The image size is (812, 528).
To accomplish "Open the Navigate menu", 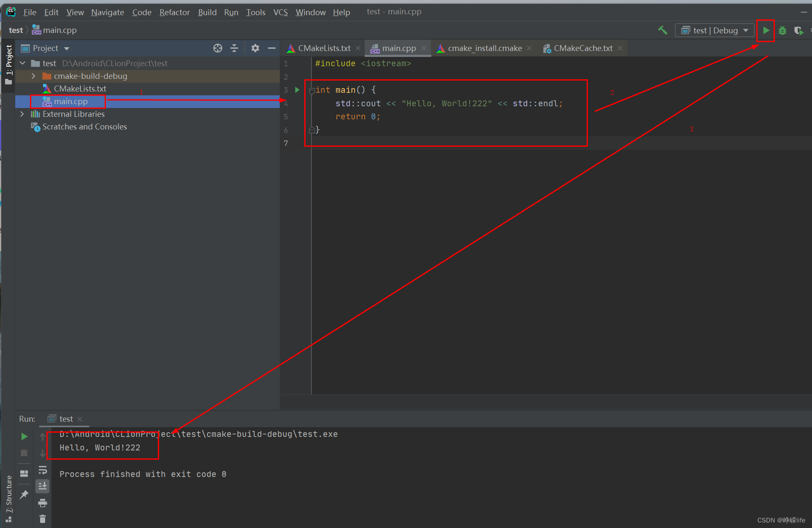I will 107,12.
